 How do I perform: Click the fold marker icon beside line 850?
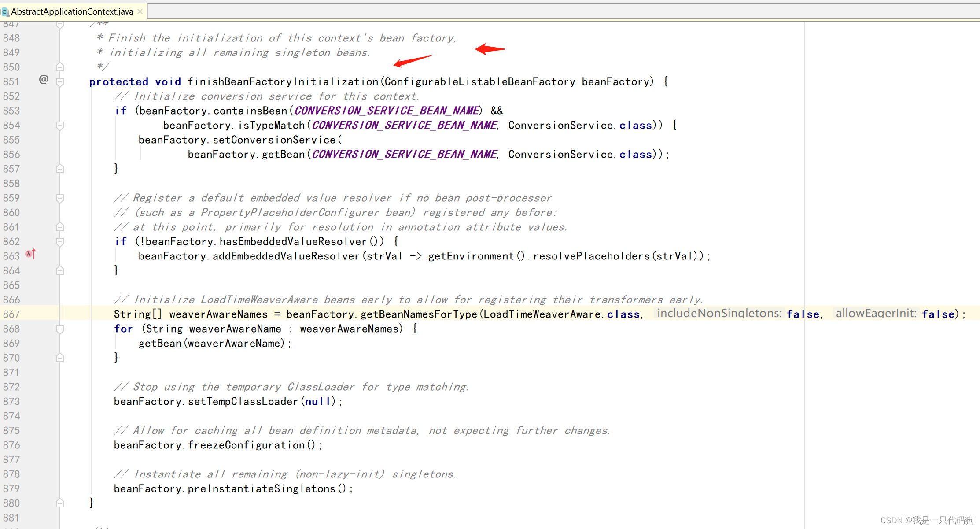[60, 67]
